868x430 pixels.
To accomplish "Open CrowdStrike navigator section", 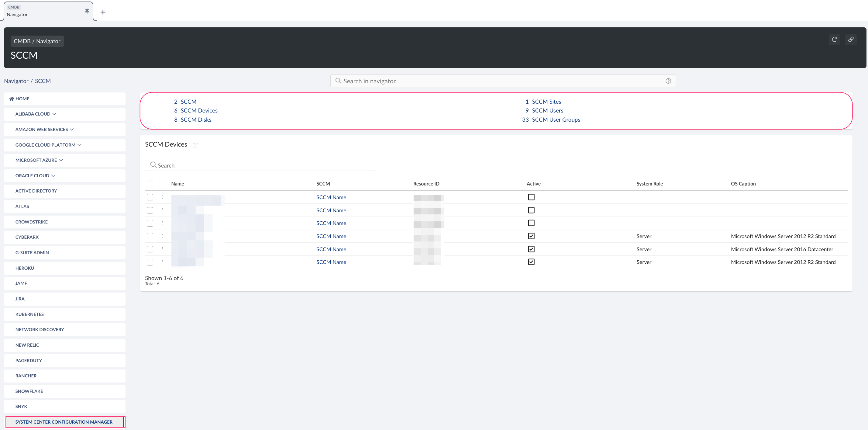I will click(x=65, y=222).
